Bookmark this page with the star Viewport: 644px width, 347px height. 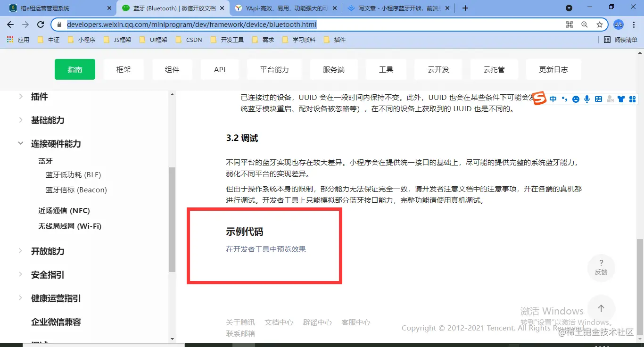(x=600, y=25)
